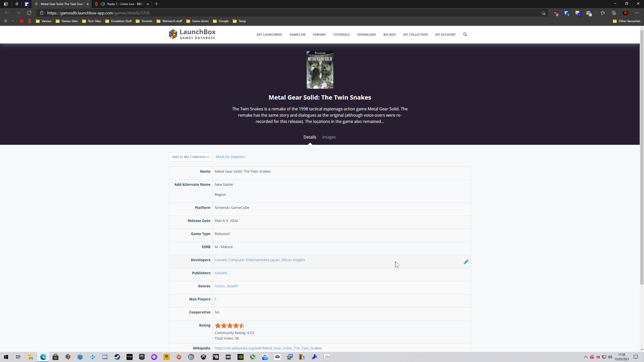
Task: Open Kodi from the taskbar
Action: pos(93,357)
